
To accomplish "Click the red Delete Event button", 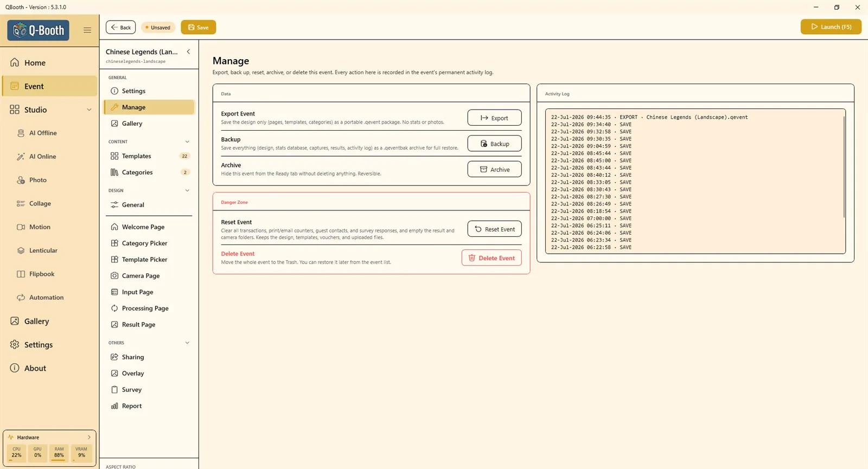I will (492, 258).
